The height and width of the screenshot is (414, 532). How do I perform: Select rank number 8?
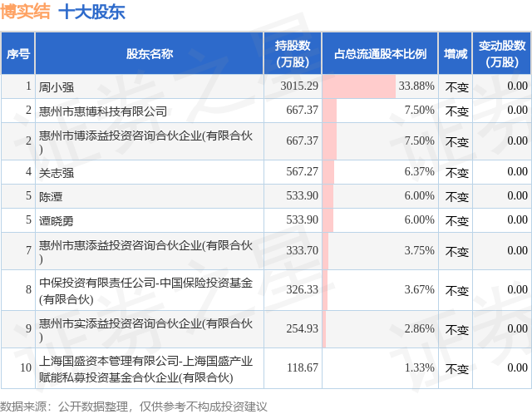click(28, 289)
